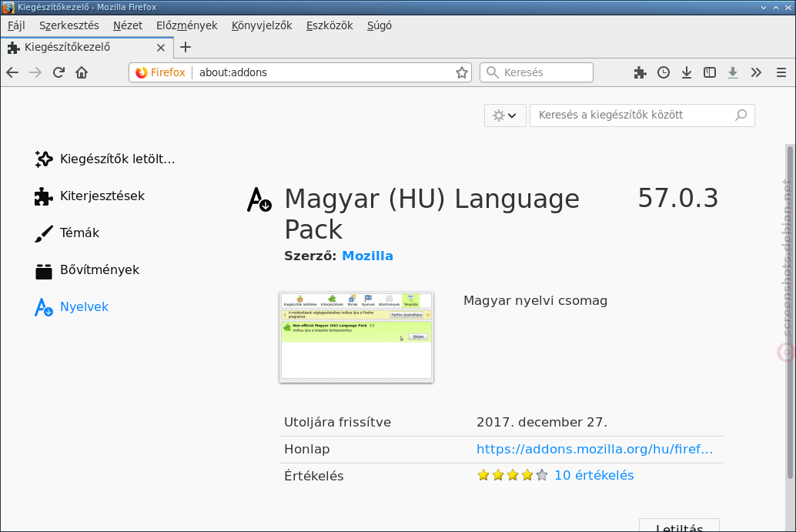Click the star rating icons
The image size is (796, 532).
click(513, 475)
